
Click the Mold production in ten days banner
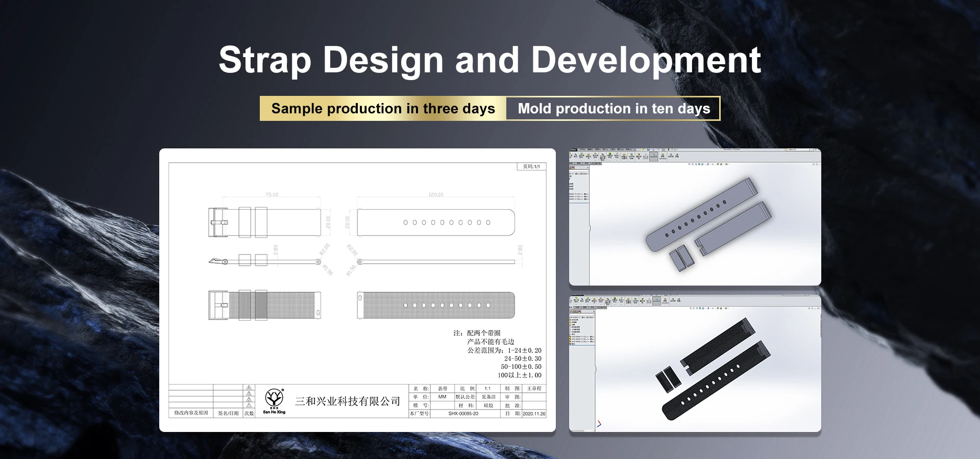(x=614, y=109)
